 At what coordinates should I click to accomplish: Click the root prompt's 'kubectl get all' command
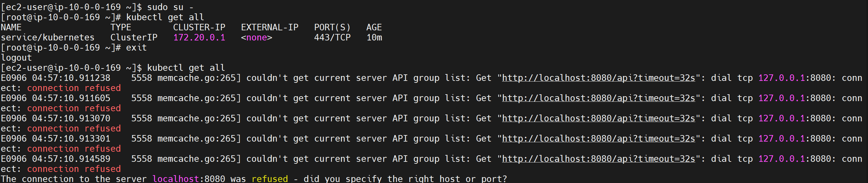pos(165,17)
